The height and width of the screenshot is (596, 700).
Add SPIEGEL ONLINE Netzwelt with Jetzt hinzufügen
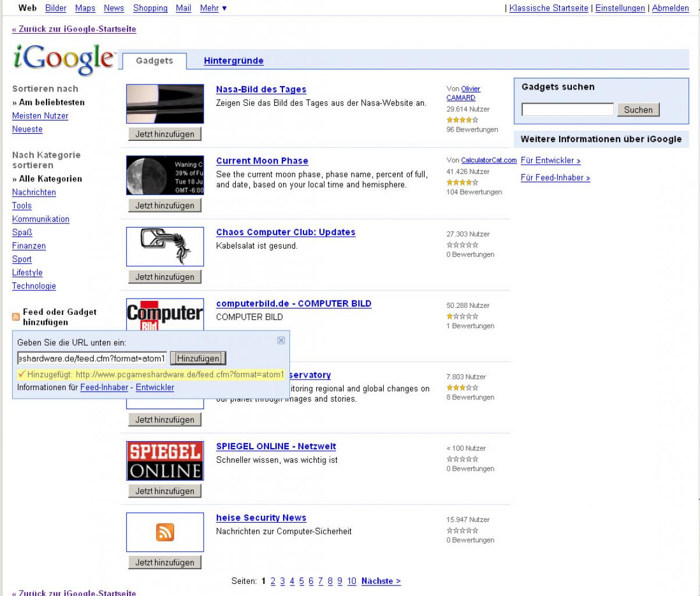click(165, 491)
